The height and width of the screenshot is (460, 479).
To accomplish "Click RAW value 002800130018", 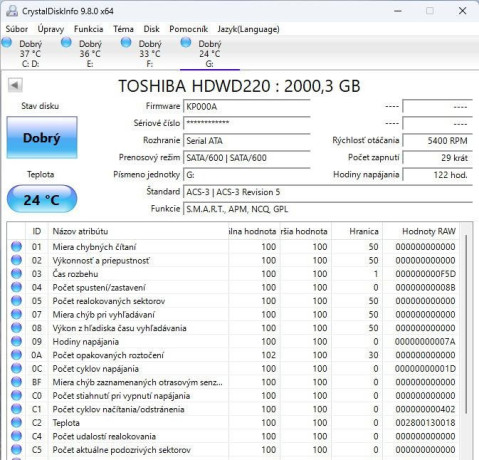I will (x=425, y=423).
